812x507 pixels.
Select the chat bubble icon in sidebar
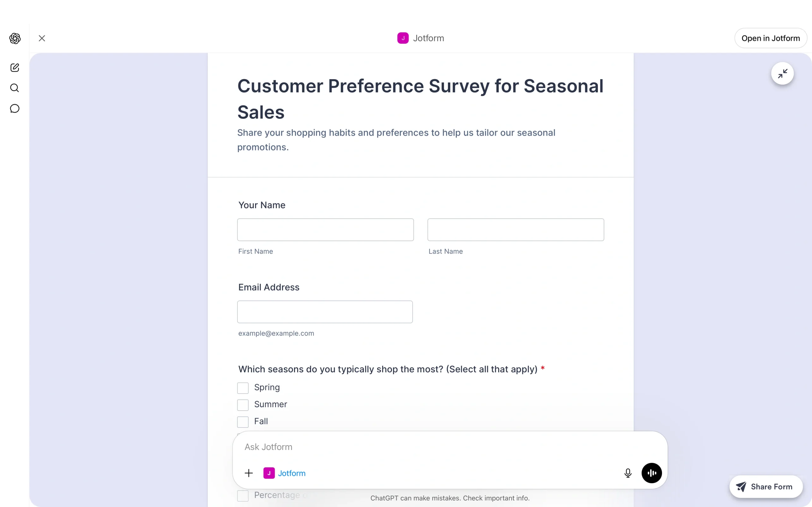click(14, 108)
